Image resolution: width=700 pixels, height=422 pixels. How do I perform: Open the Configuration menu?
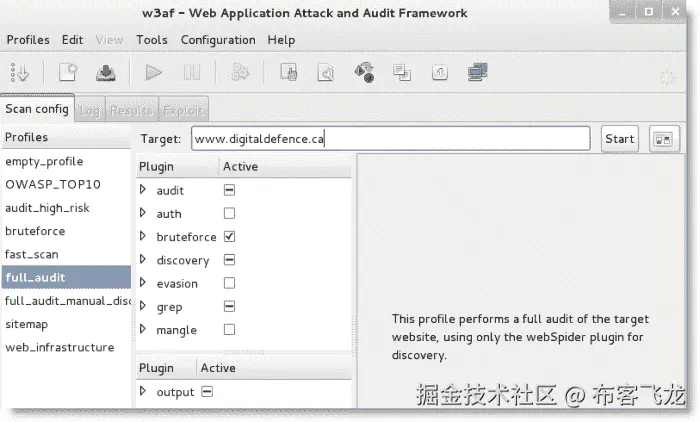point(218,40)
